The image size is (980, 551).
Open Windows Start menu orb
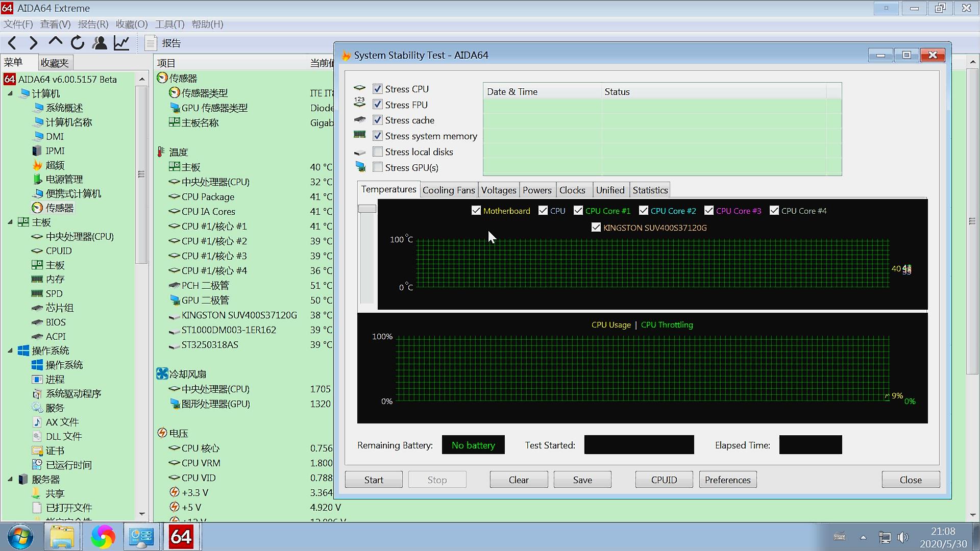click(20, 537)
